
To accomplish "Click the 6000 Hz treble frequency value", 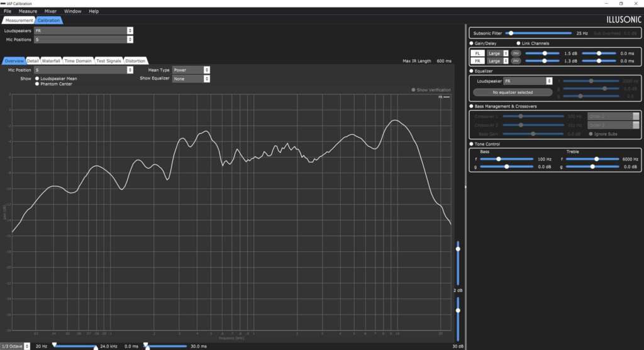I will [x=630, y=159].
